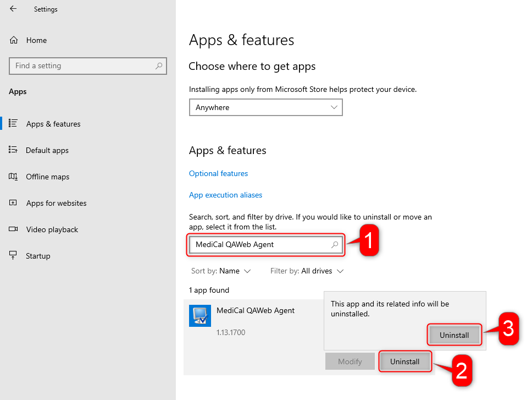
Task: Go to Startup settings page
Action: point(38,256)
